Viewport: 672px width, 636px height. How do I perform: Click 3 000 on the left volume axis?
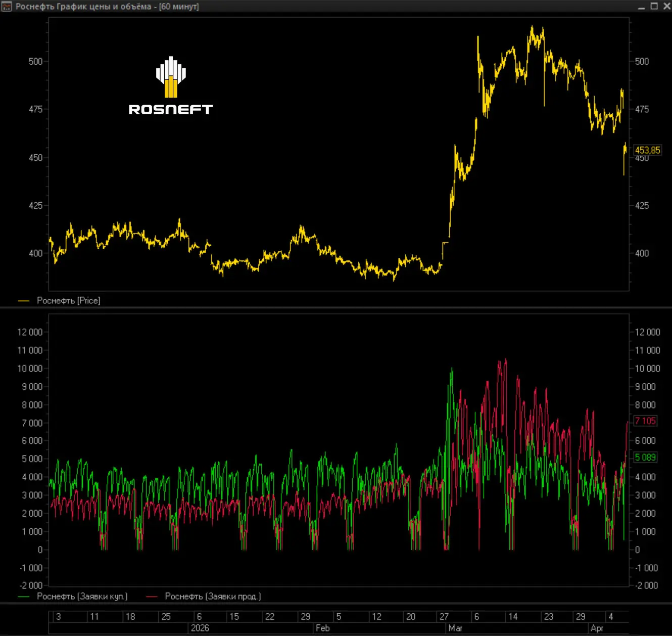click(x=32, y=495)
